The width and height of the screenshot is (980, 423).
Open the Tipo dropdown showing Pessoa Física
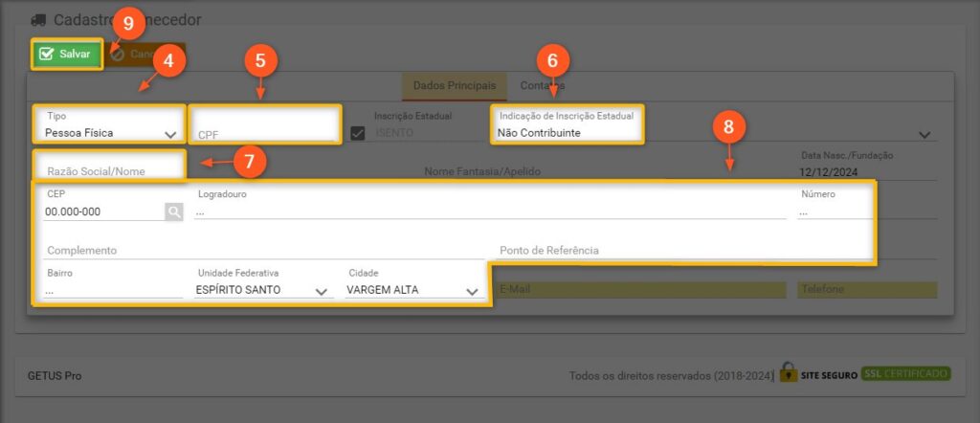tap(110, 133)
